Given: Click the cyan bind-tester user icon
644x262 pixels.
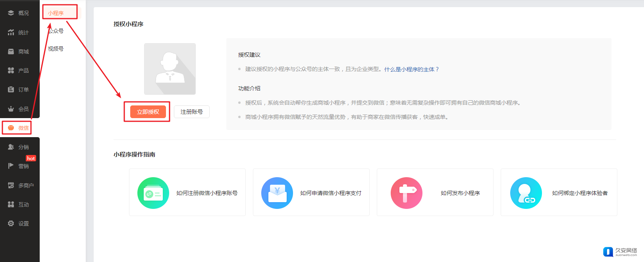Looking at the screenshot, I should 526,193.
